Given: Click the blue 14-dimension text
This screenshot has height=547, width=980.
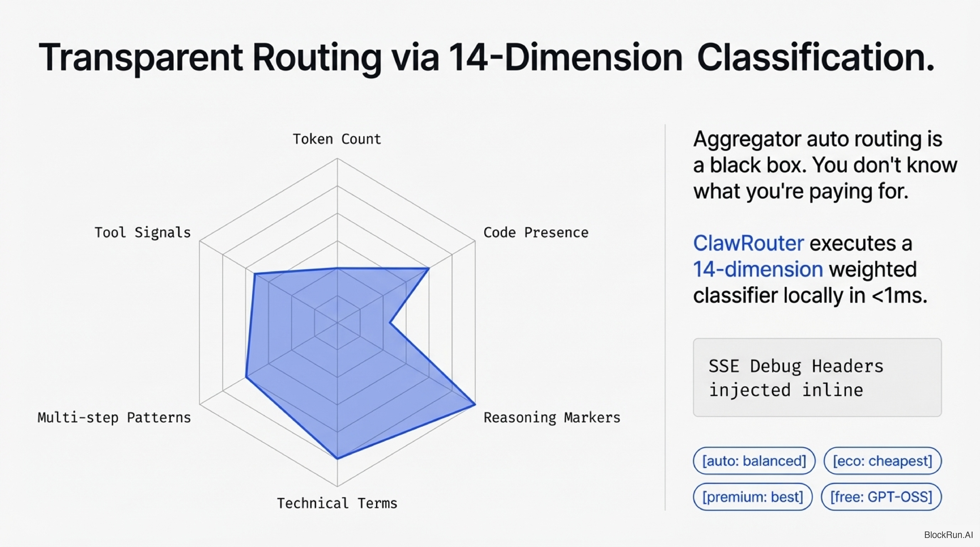Looking at the screenshot, I should coord(757,269).
